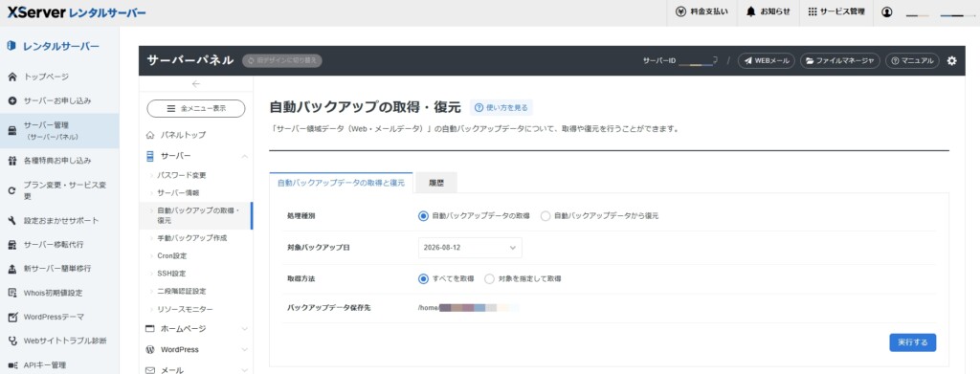Click the ホームページ window icon

coord(150,328)
